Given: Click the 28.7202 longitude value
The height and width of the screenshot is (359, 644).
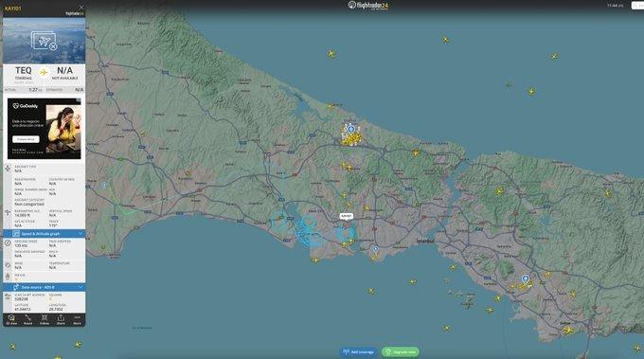Looking at the screenshot, I should tap(56, 309).
